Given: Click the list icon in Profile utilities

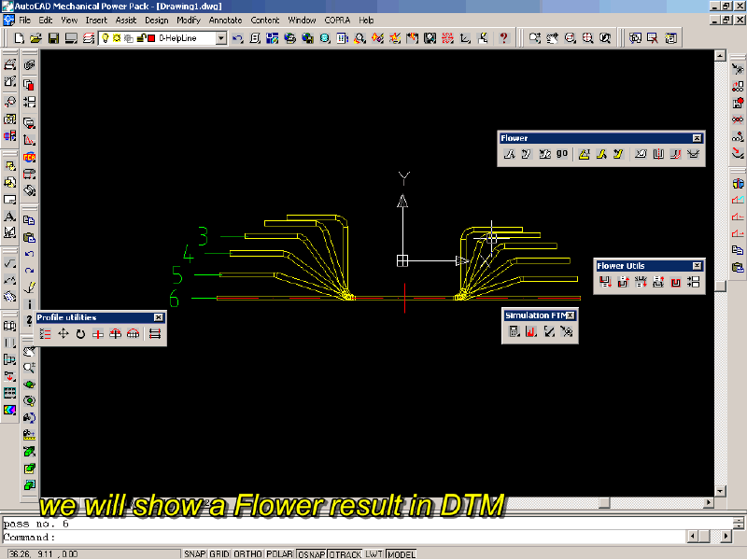Looking at the screenshot, I should [x=45, y=334].
